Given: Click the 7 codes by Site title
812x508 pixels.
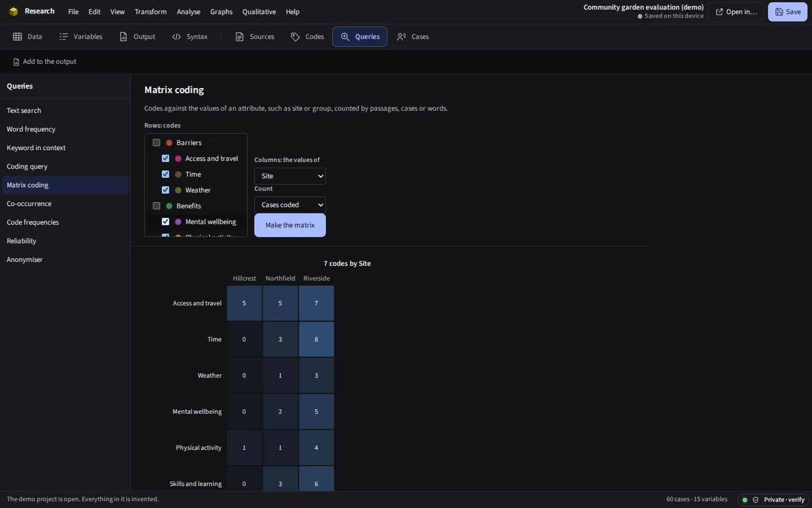Looking at the screenshot, I should [x=347, y=264].
